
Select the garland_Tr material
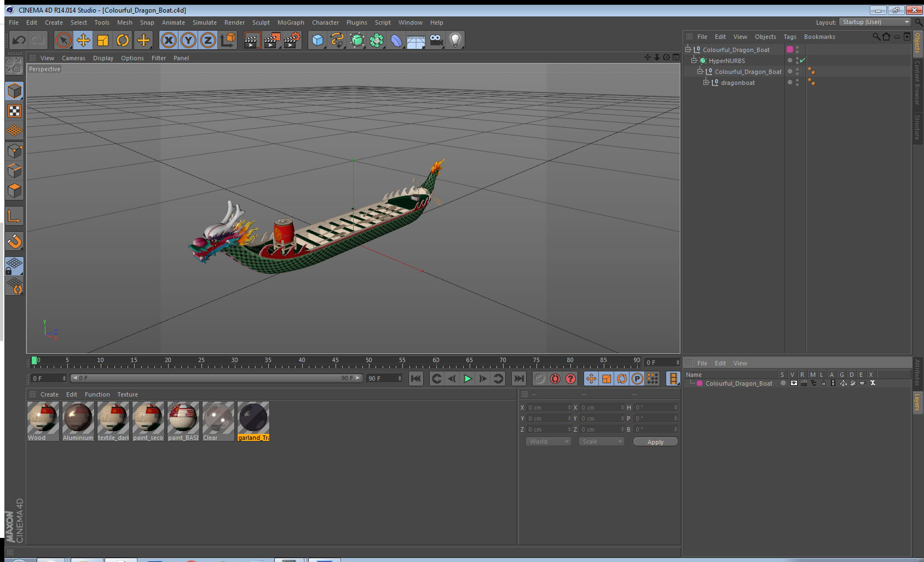(x=253, y=421)
